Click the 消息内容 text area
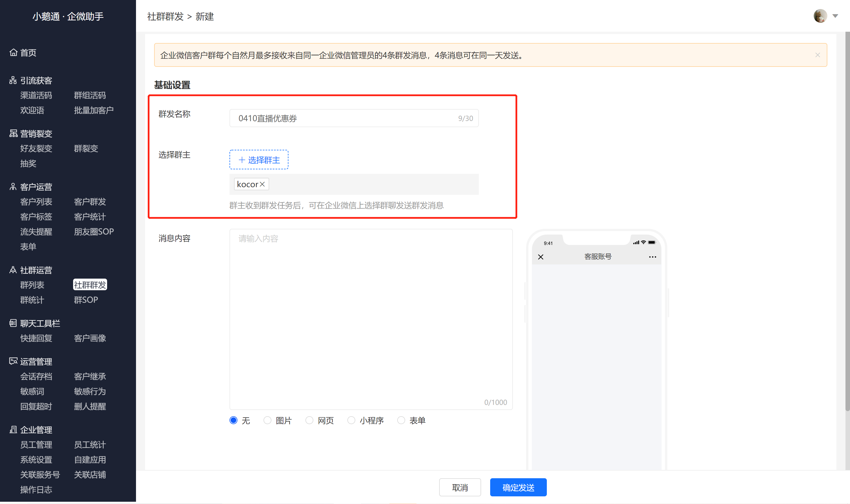The width and height of the screenshot is (850, 504). (371, 319)
